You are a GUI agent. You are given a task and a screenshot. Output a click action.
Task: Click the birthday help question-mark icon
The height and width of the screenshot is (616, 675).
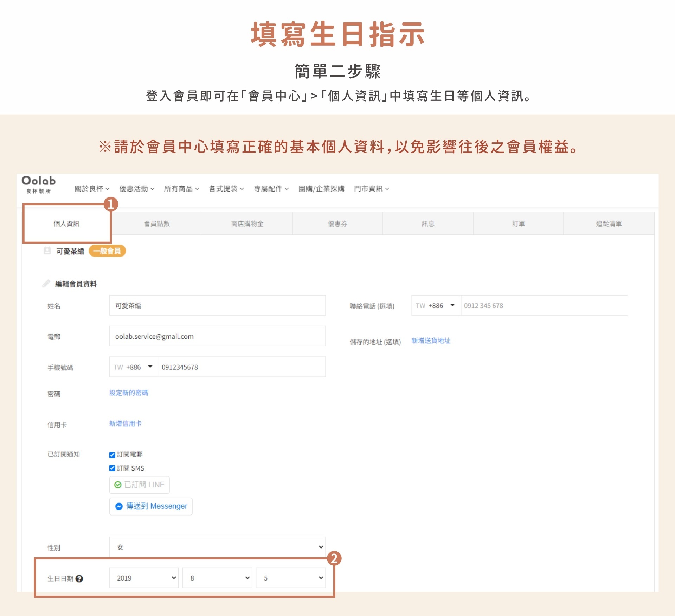point(79,578)
